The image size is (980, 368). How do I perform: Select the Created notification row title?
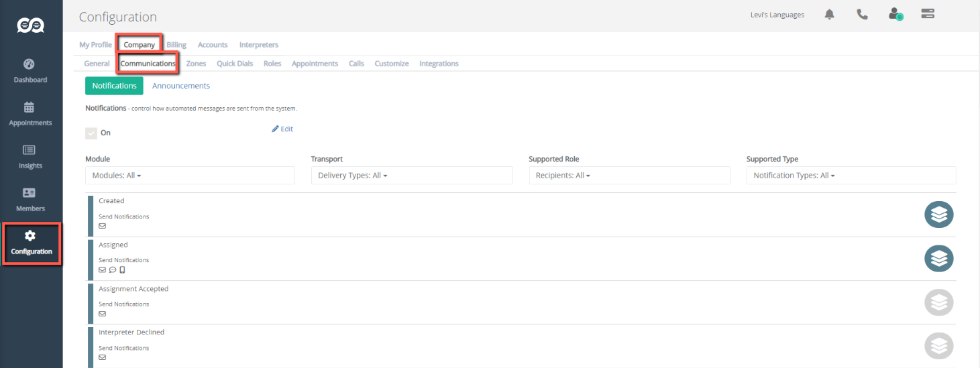111,201
